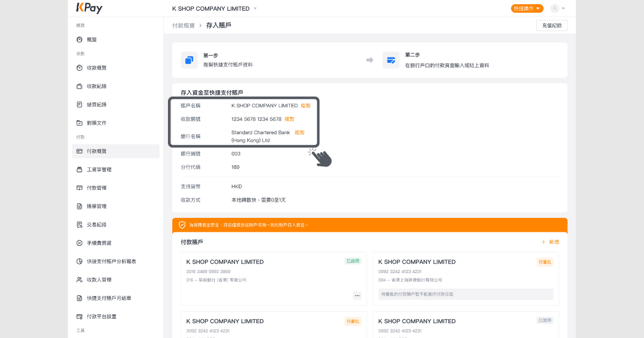This screenshot has width=644, height=338.
Task: Click the 收款人管理 people icon
Action: (79, 280)
